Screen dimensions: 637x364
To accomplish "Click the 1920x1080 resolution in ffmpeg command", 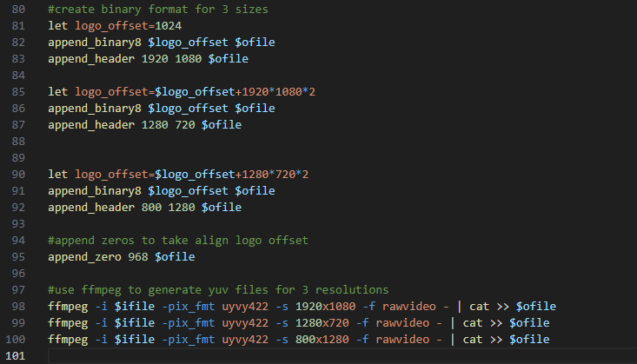I will [x=333, y=307].
